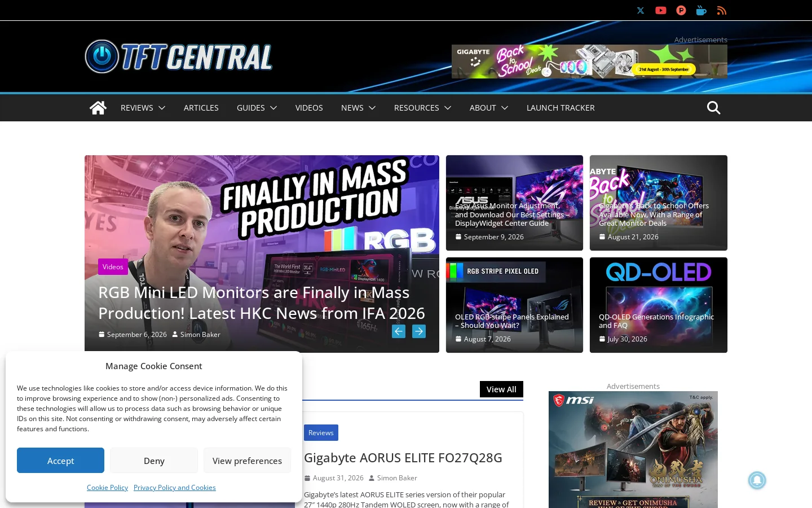Open the Cookie Policy link

107,488
